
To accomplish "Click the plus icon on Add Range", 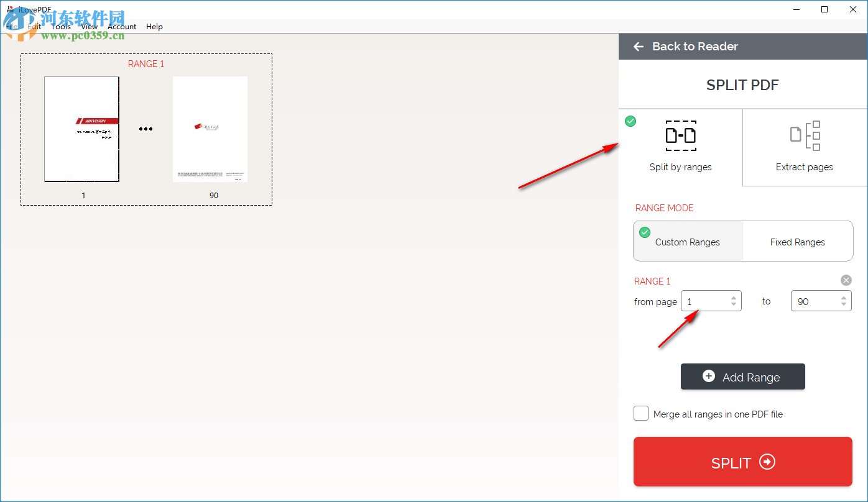I will pos(709,376).
